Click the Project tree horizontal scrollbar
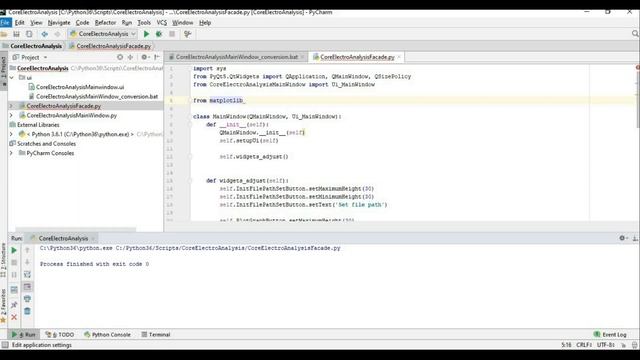Screen dimensions: 640x360 pos(76,229)
